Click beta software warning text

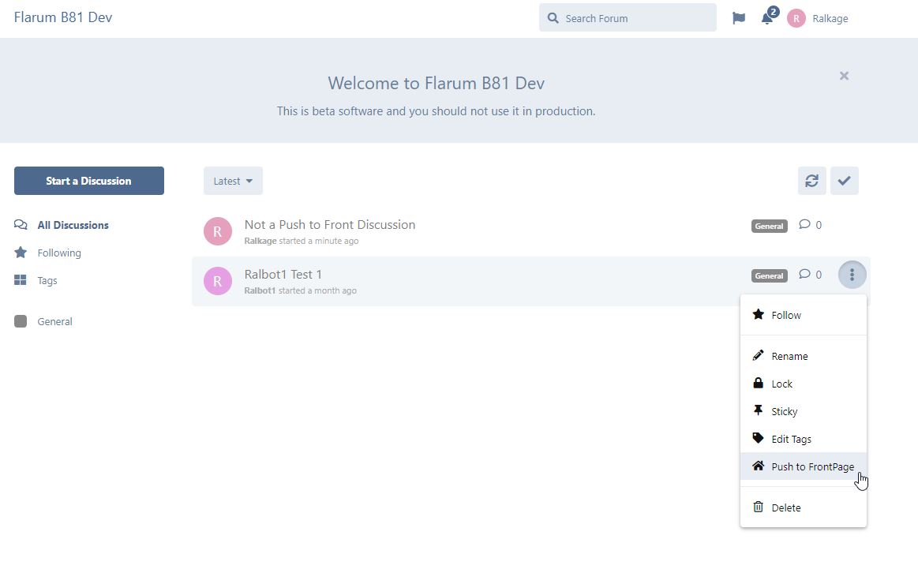(437, 111)
